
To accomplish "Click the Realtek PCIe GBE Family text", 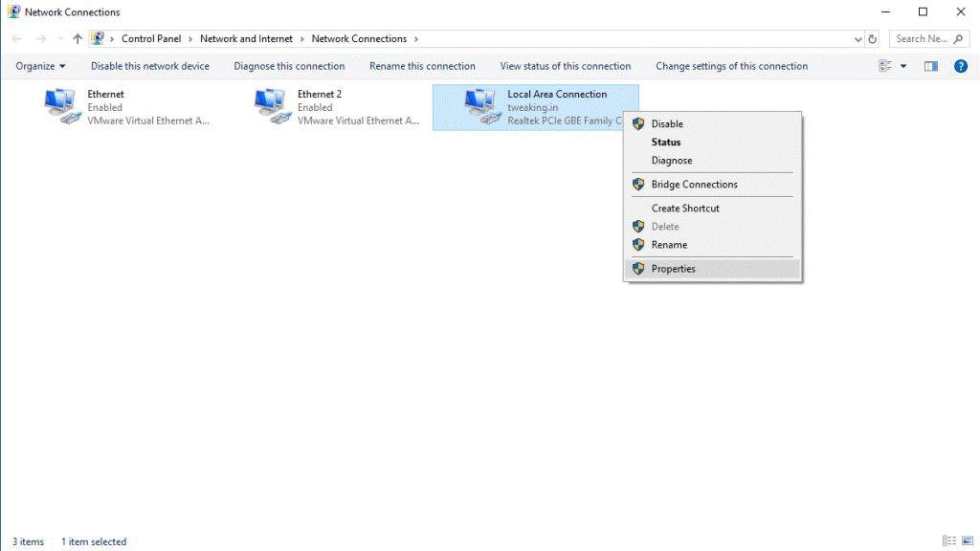I will coord(565,121).
